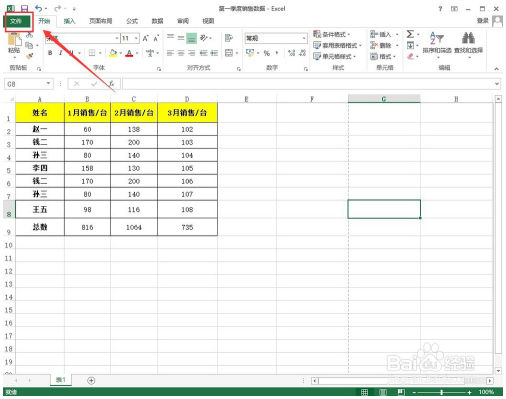Screen dimensions: 506x399
Task: Open the File tab
Action: pos(16,21)
